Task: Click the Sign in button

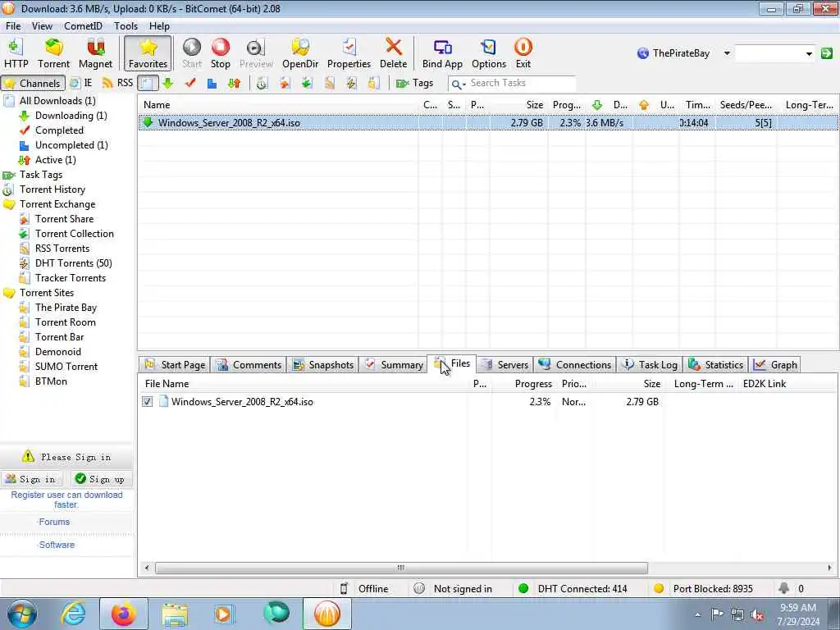Action: tap(31, 479)
